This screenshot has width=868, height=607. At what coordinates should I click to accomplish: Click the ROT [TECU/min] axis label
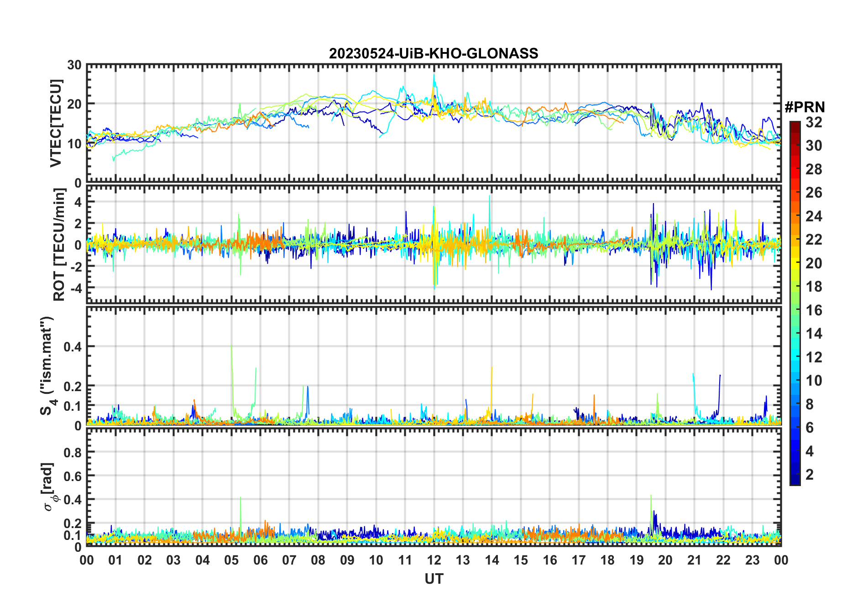[x=60, y=245]
